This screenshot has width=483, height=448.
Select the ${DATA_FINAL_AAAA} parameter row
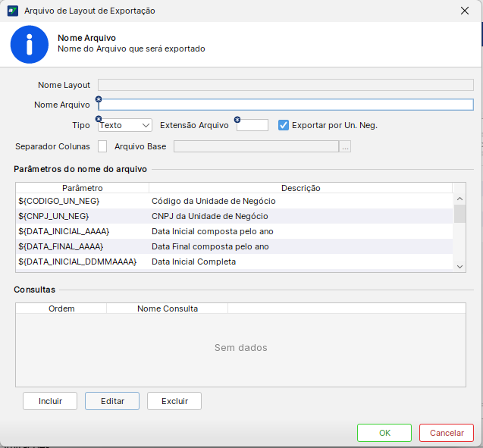61,246
